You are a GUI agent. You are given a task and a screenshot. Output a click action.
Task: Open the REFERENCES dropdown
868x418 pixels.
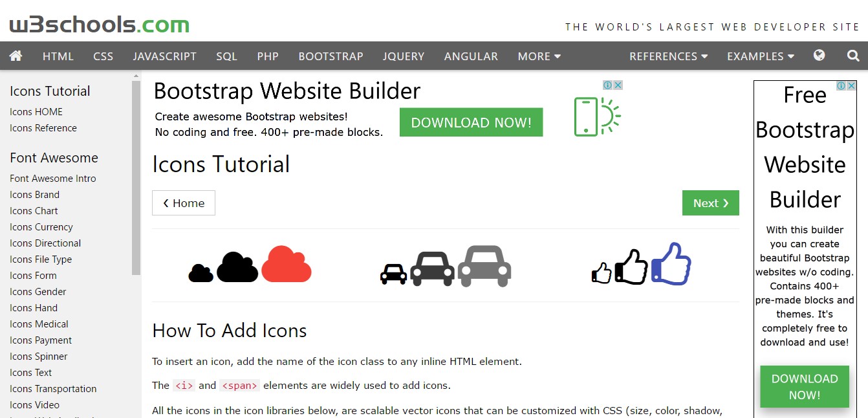[667, 56]
